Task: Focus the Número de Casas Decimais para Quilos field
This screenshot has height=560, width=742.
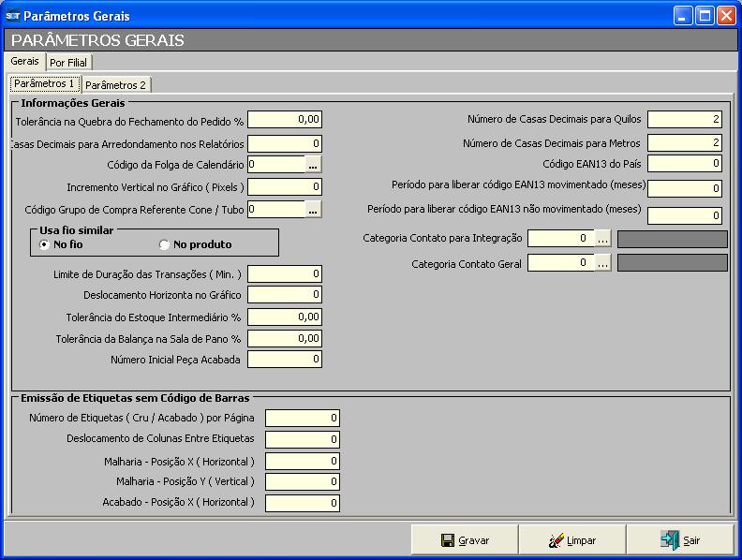Action: coord(684,120)
